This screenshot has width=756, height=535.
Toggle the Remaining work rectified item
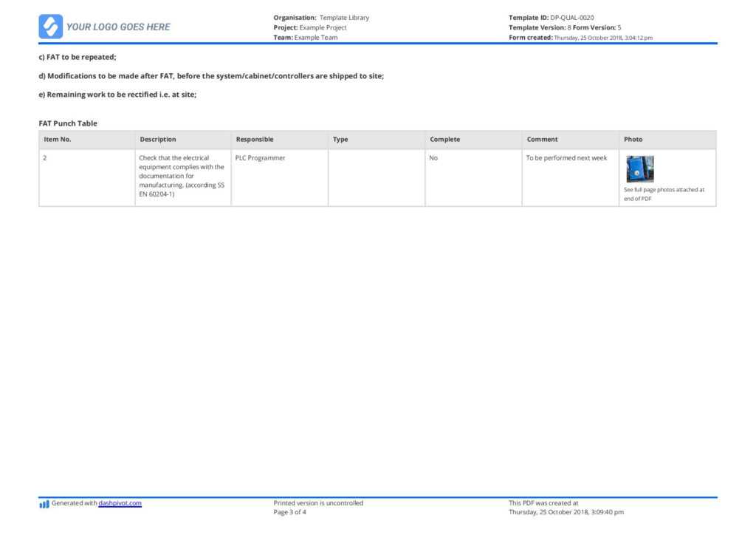[x=117, y=94]
